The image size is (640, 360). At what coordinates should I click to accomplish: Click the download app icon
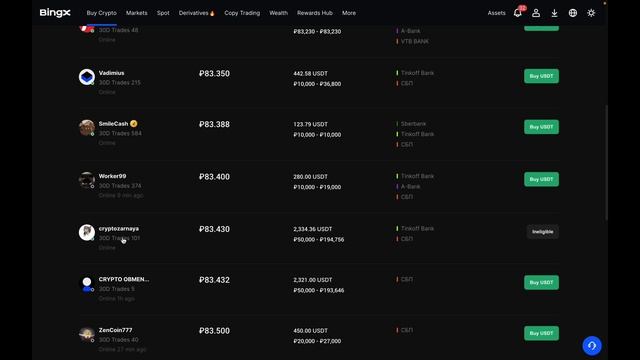coord(554,13)
